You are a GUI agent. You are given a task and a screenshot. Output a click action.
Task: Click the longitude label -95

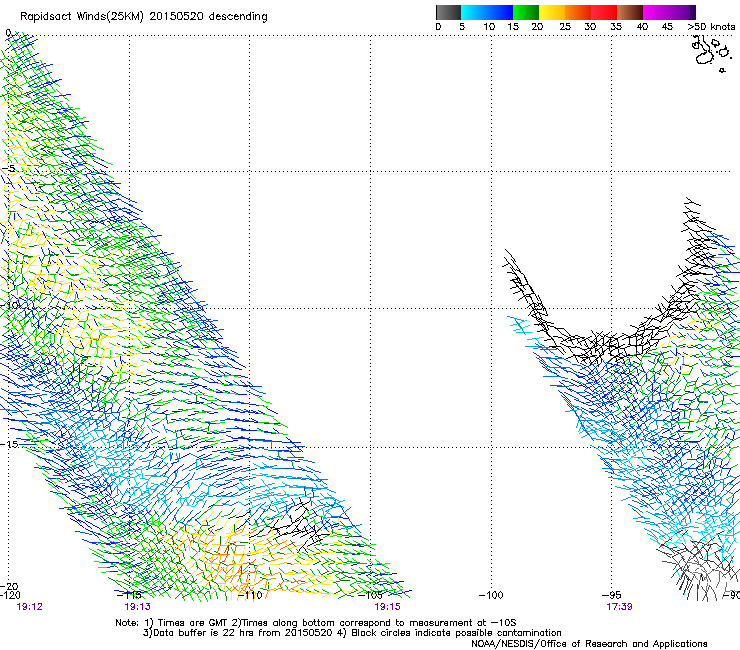[612, 595]
